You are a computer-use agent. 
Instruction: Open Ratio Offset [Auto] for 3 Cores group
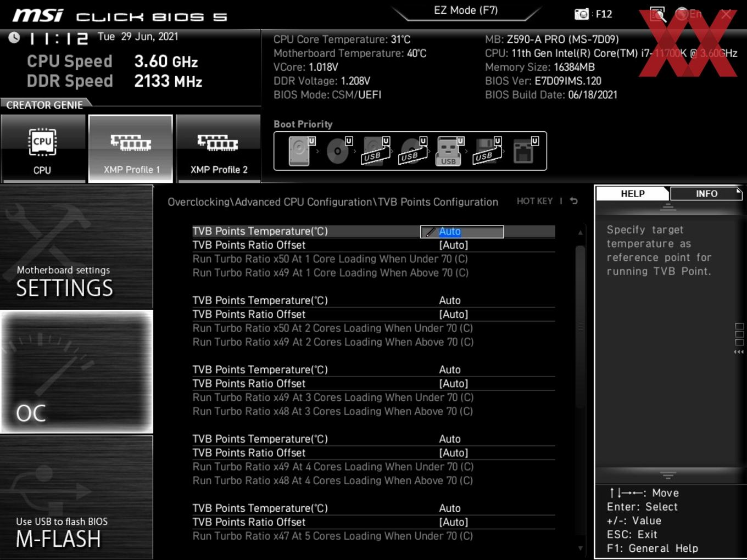coord(454,383)
